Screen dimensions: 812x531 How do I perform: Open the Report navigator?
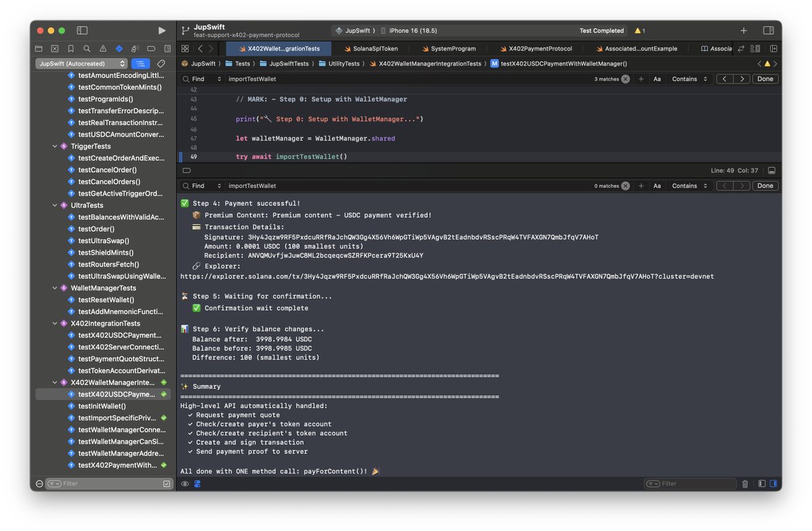[x=166, y=49]
